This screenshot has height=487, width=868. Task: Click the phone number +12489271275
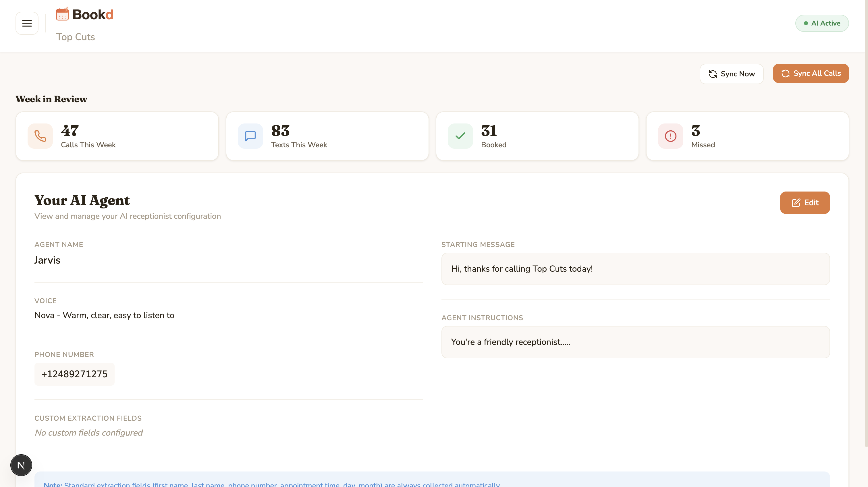pos(74,374)
